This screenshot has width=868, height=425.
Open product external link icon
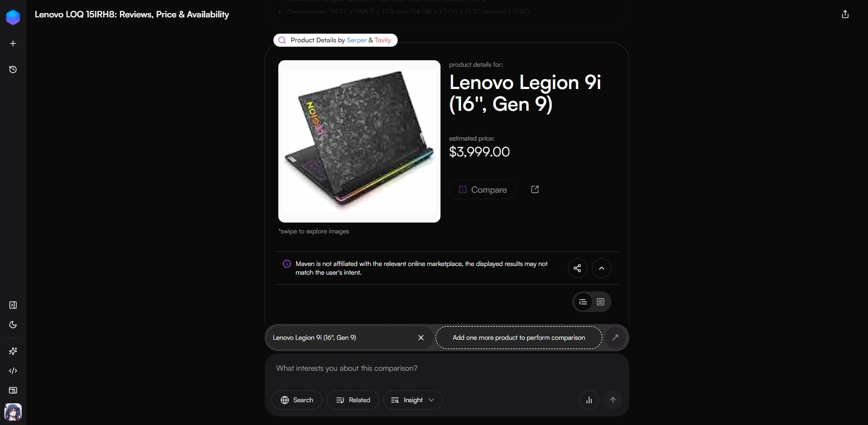(535, 189)
